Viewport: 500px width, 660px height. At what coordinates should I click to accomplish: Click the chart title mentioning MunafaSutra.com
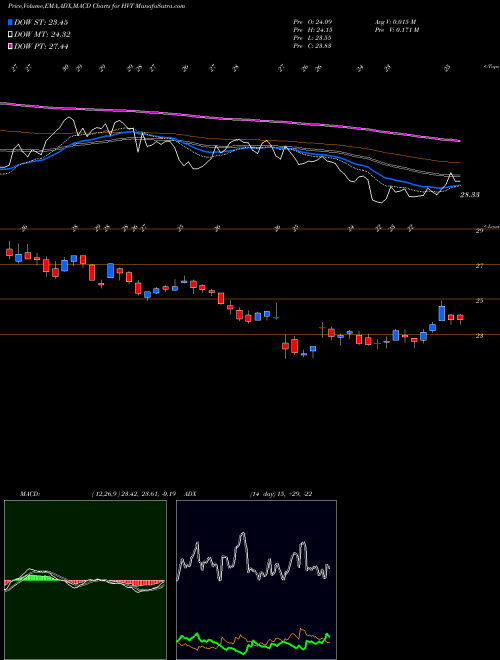point(96,6)
